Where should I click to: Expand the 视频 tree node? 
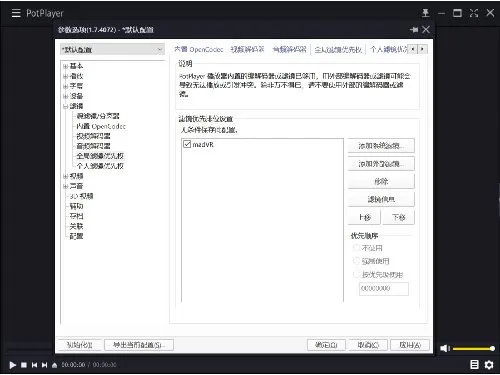[x=65, y=176]
